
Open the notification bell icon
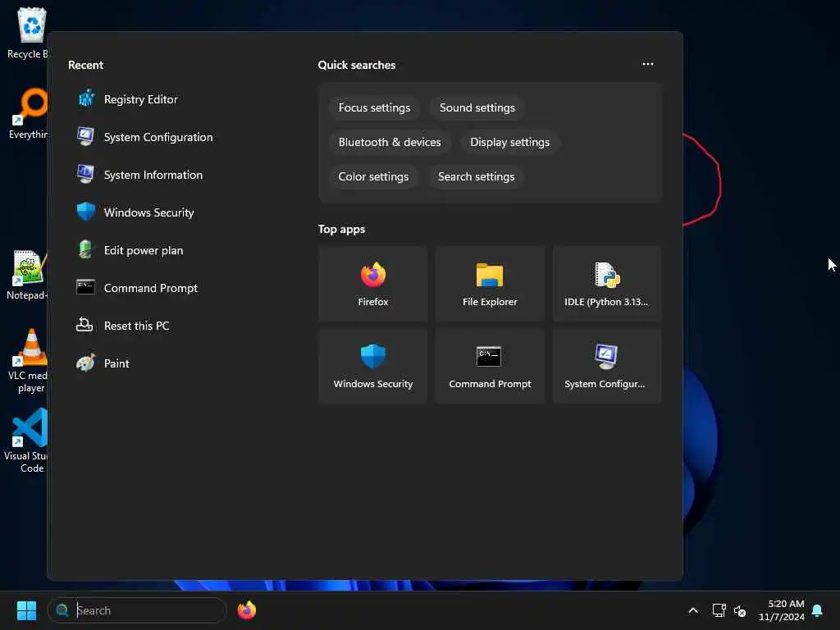pos(817,610)
